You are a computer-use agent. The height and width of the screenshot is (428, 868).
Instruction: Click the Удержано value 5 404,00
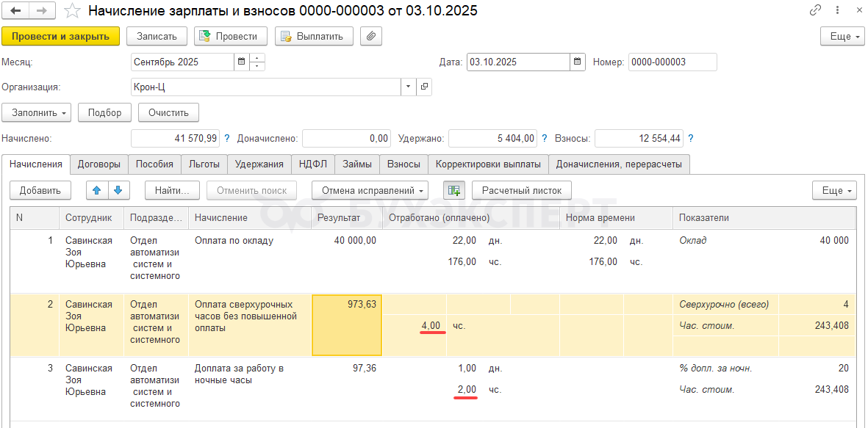492,138
